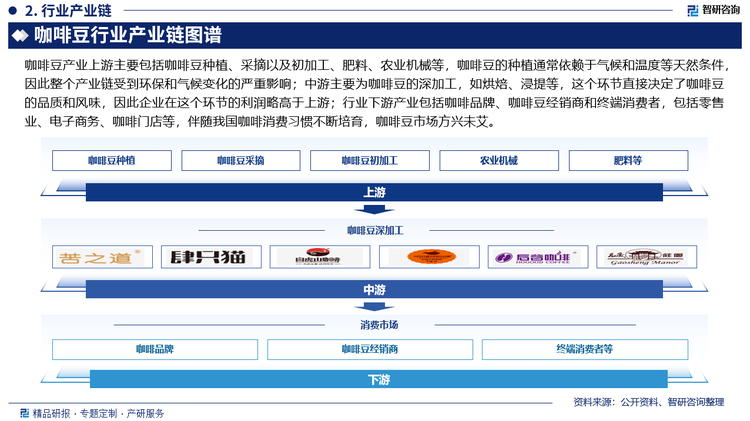Select the orange oval brand logo
The width and height of the screenshot is (750, 421).
pyautogui.click(x=429, y=257)
